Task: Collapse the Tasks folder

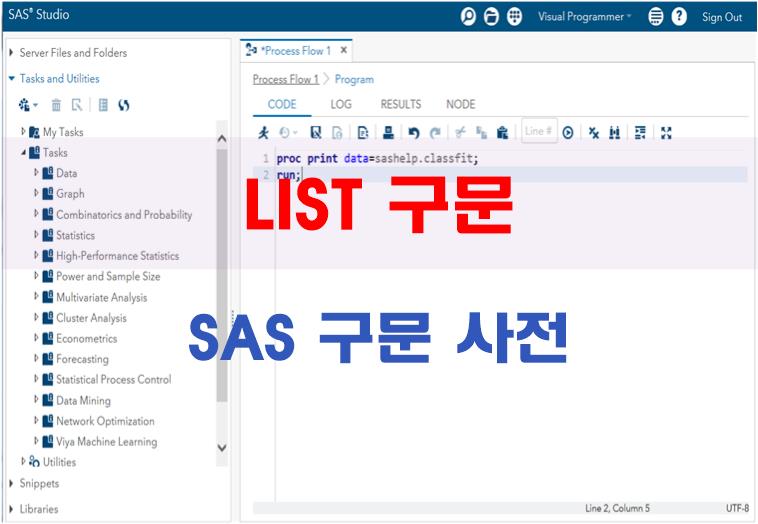Action: pos(23,152)
